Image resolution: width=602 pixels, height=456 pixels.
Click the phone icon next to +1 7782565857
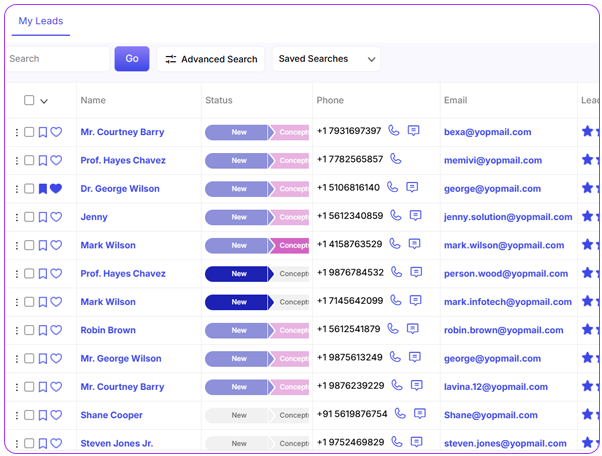point(396,159)
